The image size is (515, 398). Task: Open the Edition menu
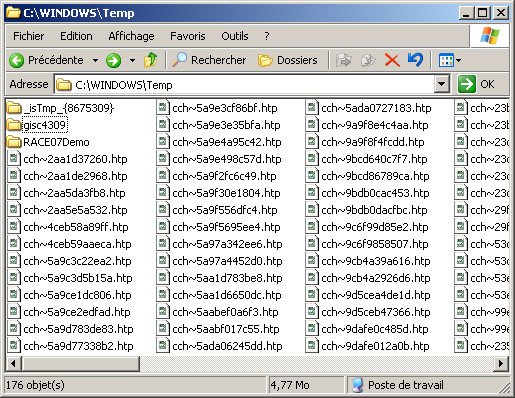point(76,36)
